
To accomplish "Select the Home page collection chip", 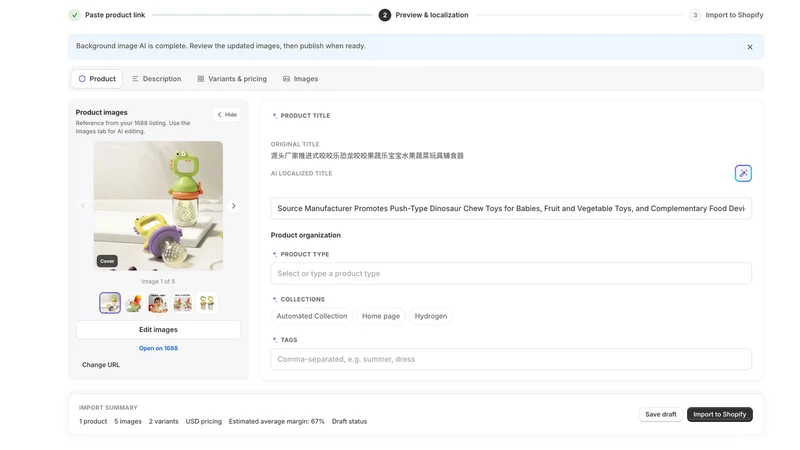I will coord(381,316).
